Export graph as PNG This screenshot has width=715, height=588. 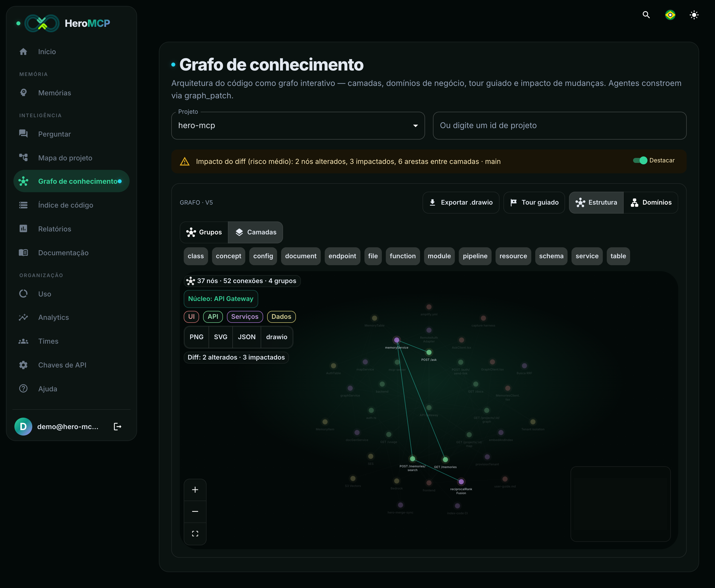click(196, 337)
